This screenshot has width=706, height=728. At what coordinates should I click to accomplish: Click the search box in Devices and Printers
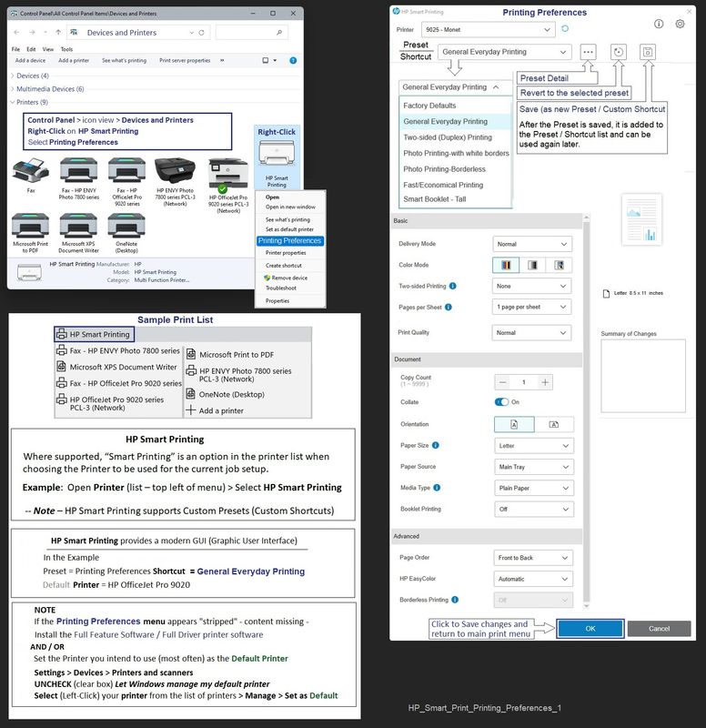point(251,33)
